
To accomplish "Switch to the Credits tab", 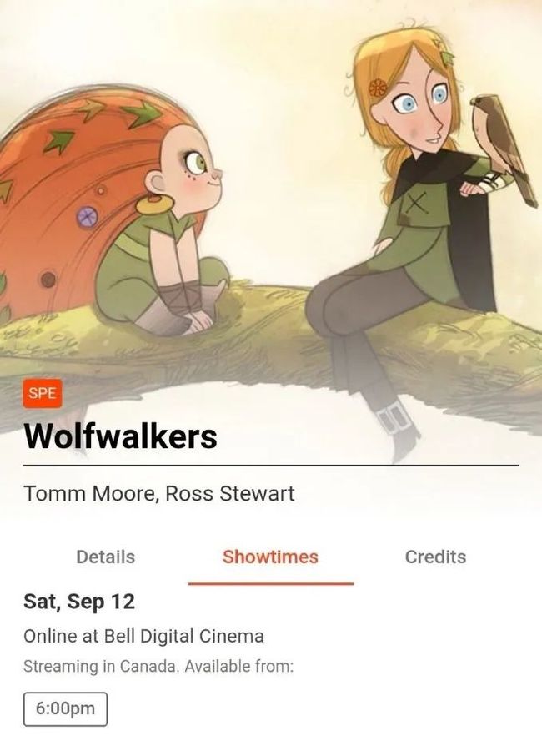I will pyautogui.click(x=435, y=557).
